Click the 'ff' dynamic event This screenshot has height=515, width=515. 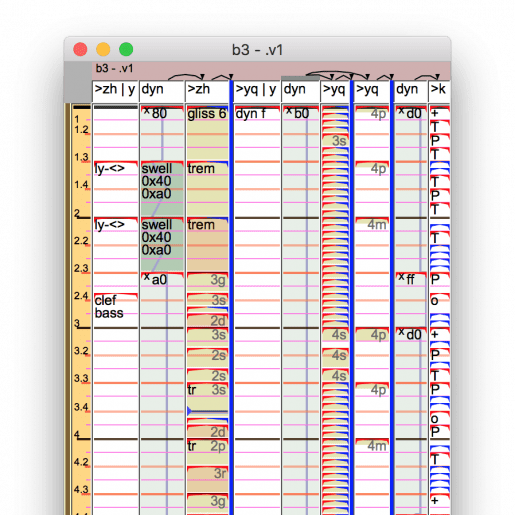coord(410,279)
